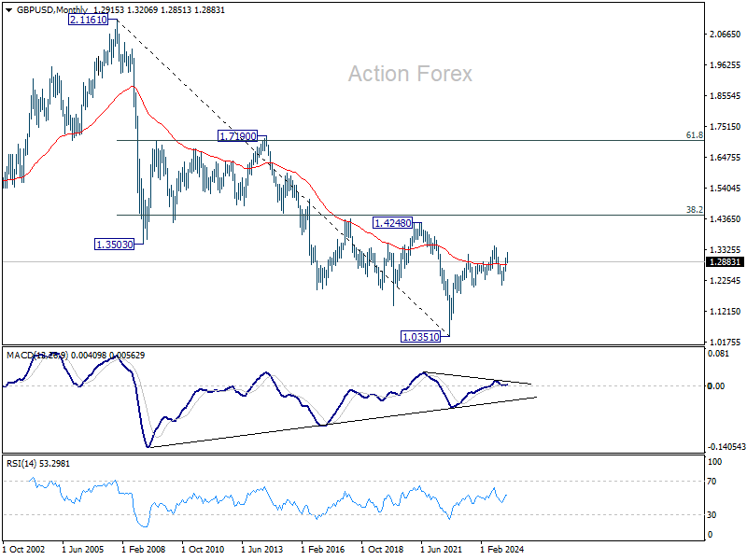This screenshot has height=560, width=747.
Task: Select the 61.8 Fibonacci level label
Action: pos(694,135)
